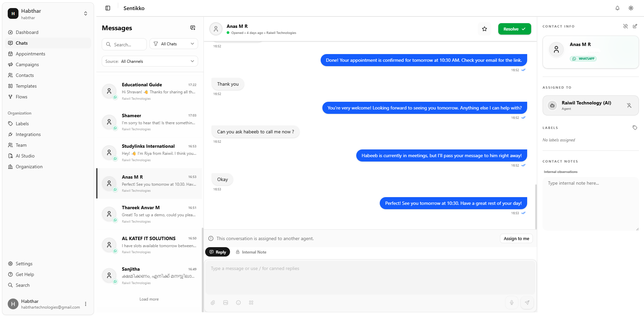Click the Assign to me button
This screenshot has width=644, height=317.
tap(516, 238)
